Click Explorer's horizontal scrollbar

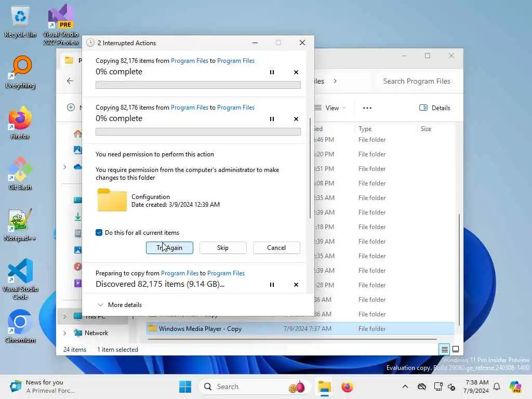pos(292,339)
